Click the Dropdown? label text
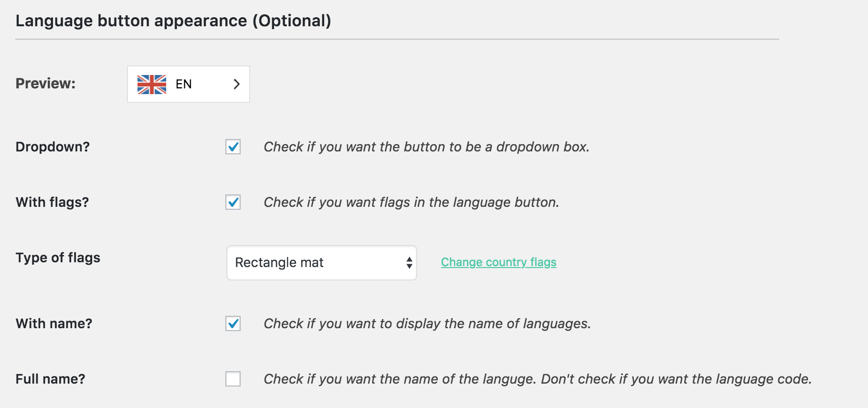The width and height of the screenshot is (868, 408). (53, 147)
